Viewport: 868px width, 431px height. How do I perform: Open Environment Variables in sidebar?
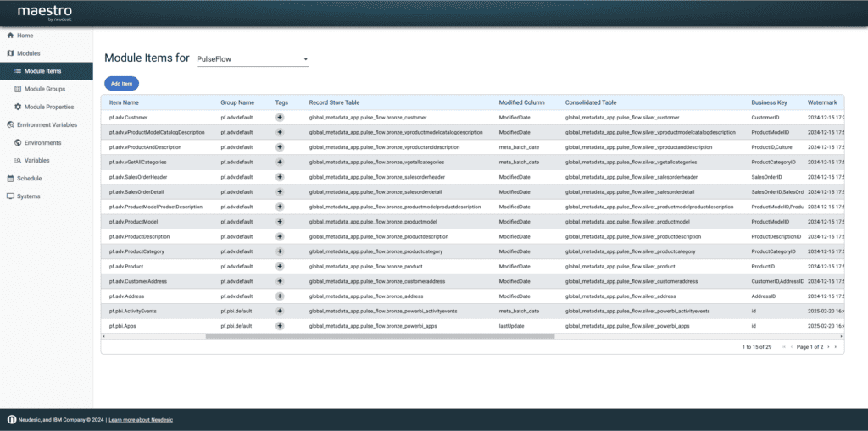pos(47,124)
